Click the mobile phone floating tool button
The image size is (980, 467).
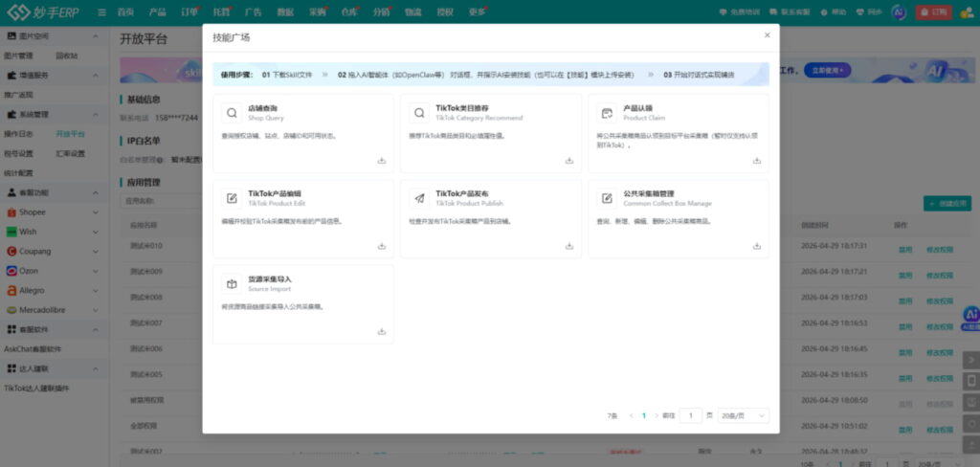pyautogui.click(x=971, y=381)
